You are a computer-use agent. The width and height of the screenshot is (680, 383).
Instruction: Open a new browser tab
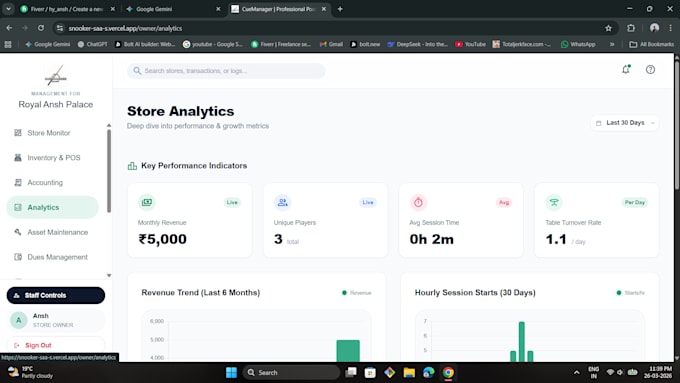click(x=340, y=9)
